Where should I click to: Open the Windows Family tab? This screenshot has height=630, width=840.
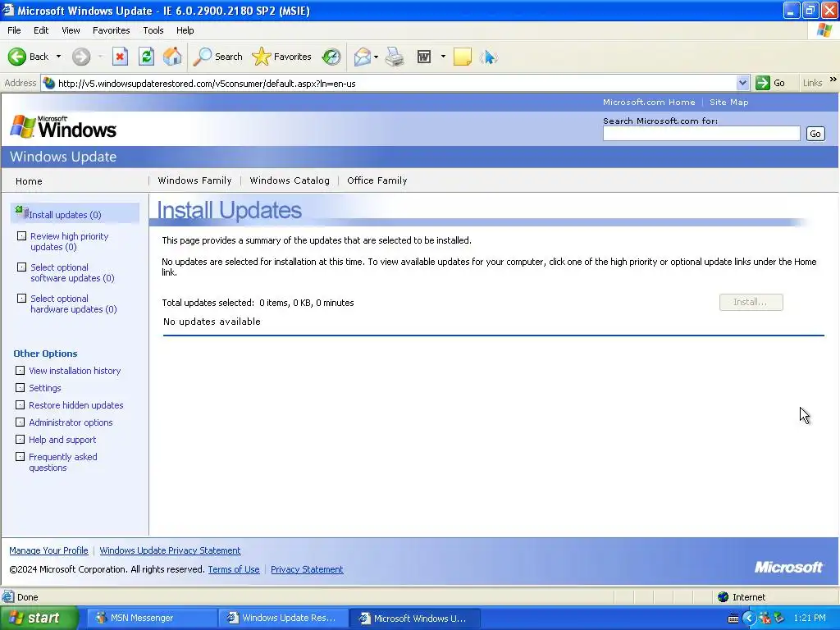click(194, 180)
